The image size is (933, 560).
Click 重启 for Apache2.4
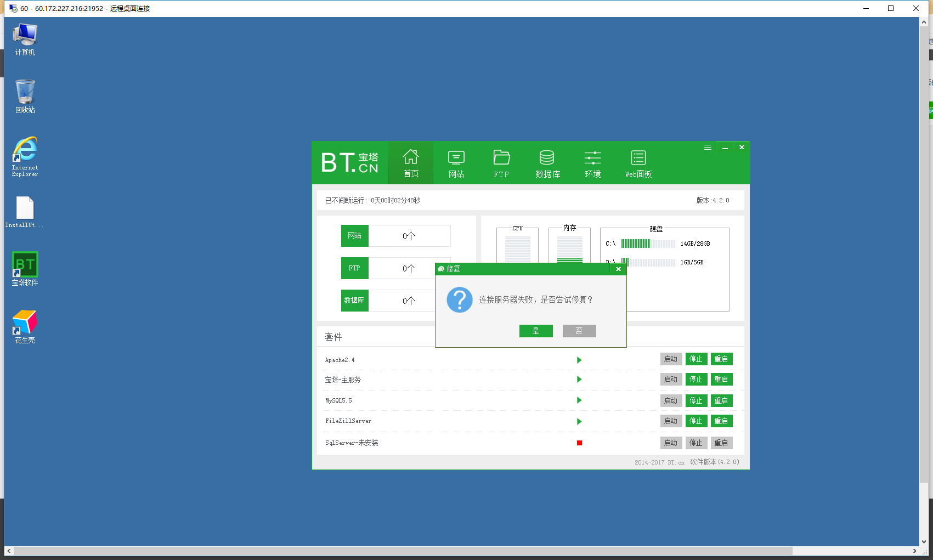coord(721,359)
